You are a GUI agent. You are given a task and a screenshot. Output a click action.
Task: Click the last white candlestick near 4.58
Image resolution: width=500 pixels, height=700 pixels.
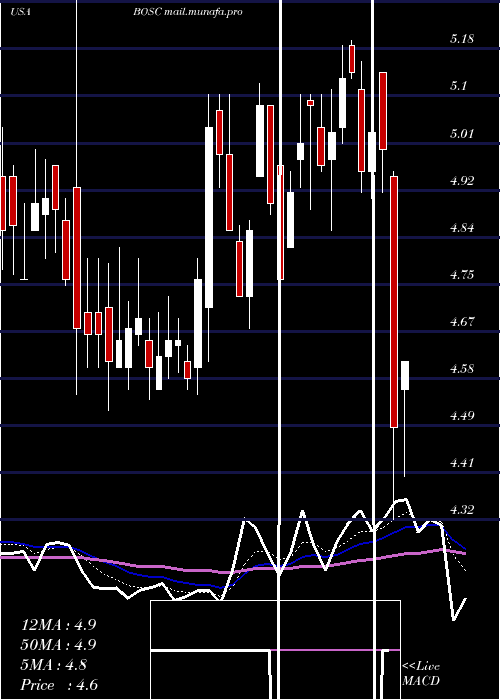point(405,375)
